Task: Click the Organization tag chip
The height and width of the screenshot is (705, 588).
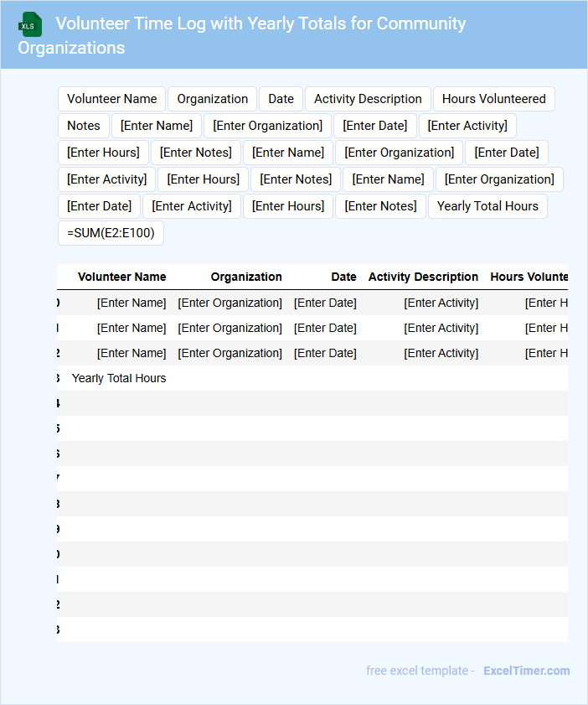Action: [x=212, y=99]
